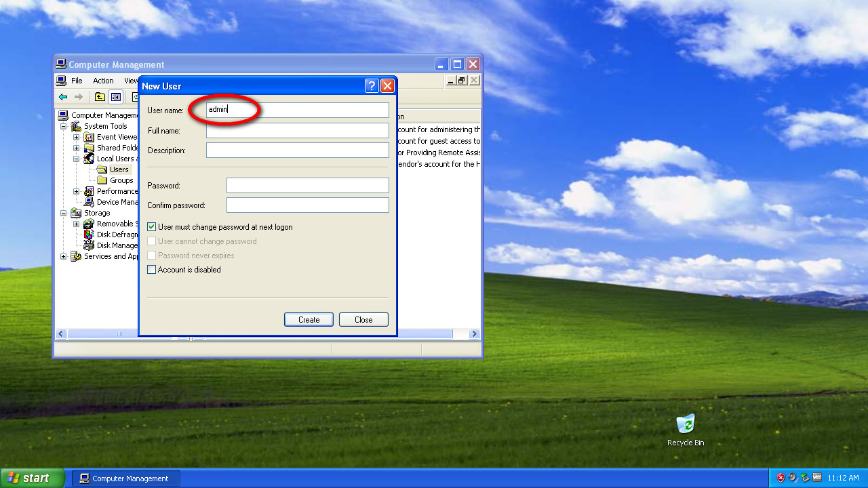Click into the User name field

pyautogui.click(x=298, y=110)
